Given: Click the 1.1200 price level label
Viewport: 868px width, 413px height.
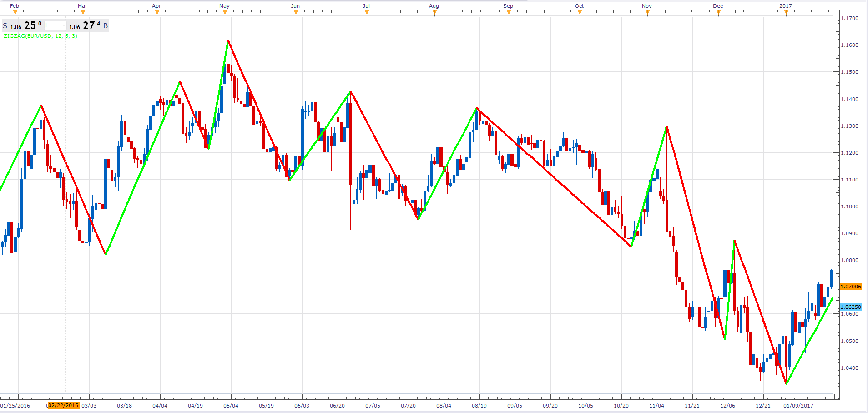Looking at the screenshot, I should point(849,153).
